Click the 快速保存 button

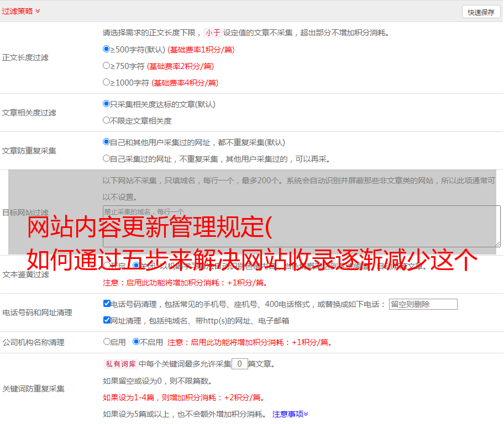click(481, 12)
